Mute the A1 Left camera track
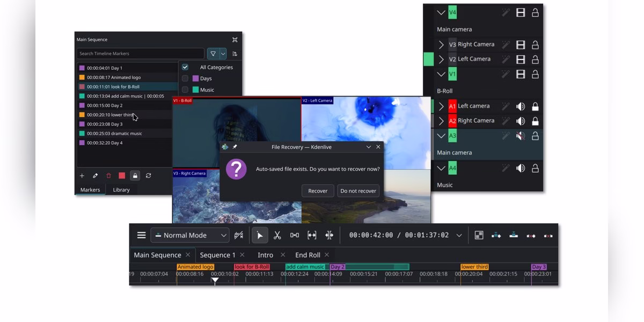 521,106
